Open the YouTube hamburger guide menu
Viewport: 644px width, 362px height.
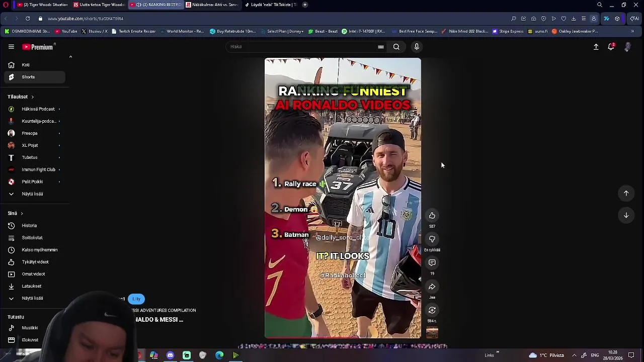click(11, 47)
